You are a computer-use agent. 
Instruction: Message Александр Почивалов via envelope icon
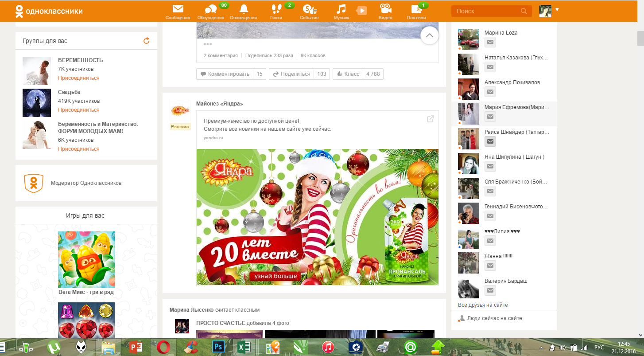pyautogui.click(x=490, y=92)
